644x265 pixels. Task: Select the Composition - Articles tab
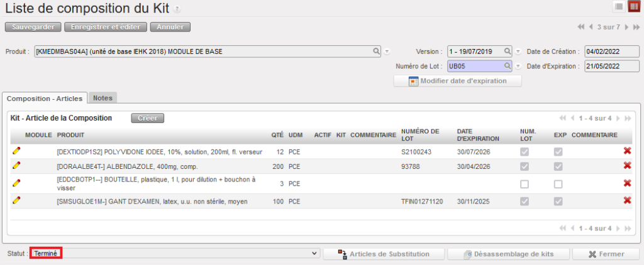tap(44, 98)
